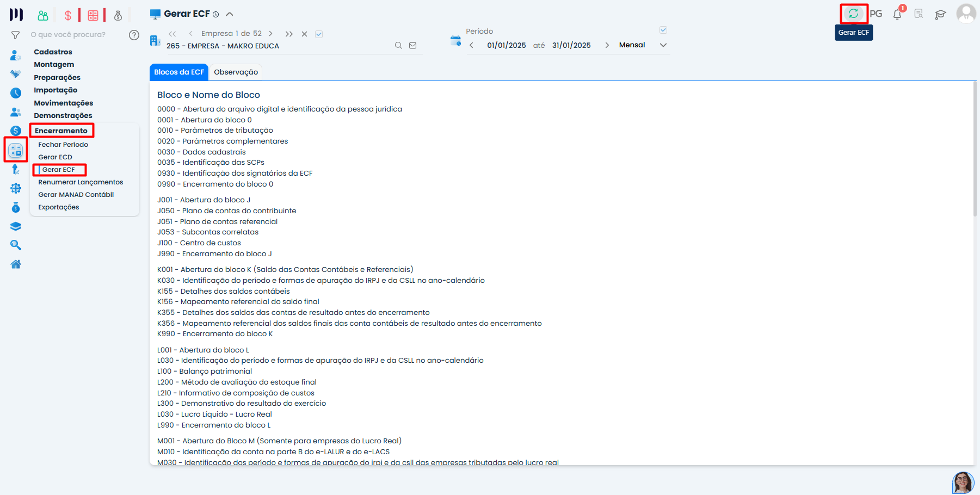The width and height of the screenshot is (980, 495).
Task: Open the magnifying glass search icon in the sidebar
Action: pos(15,245)
